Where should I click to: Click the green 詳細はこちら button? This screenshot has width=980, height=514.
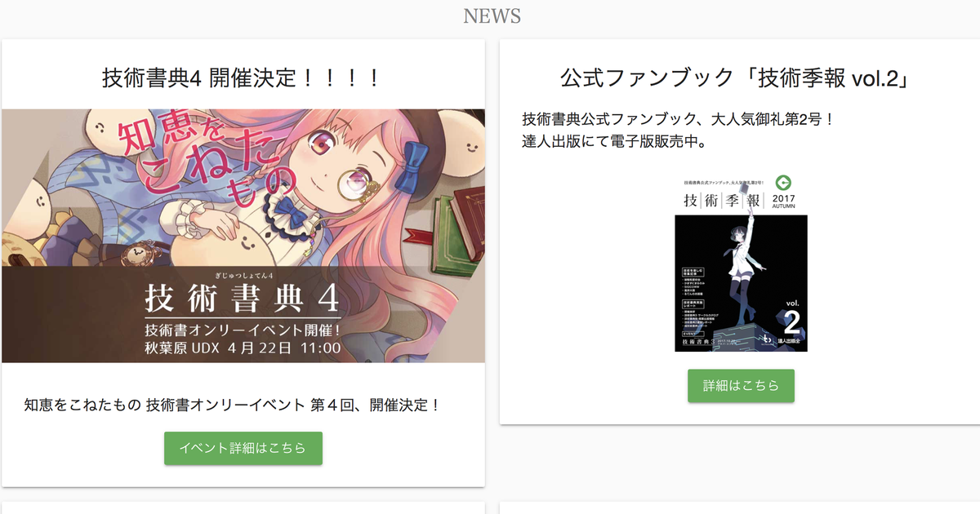click(741, 385)
